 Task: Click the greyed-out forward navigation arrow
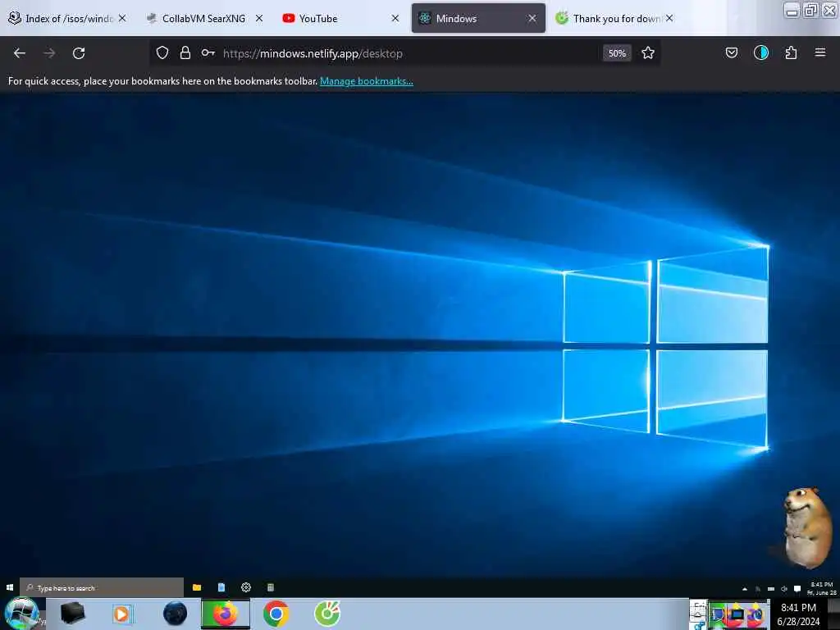point(49,53)
